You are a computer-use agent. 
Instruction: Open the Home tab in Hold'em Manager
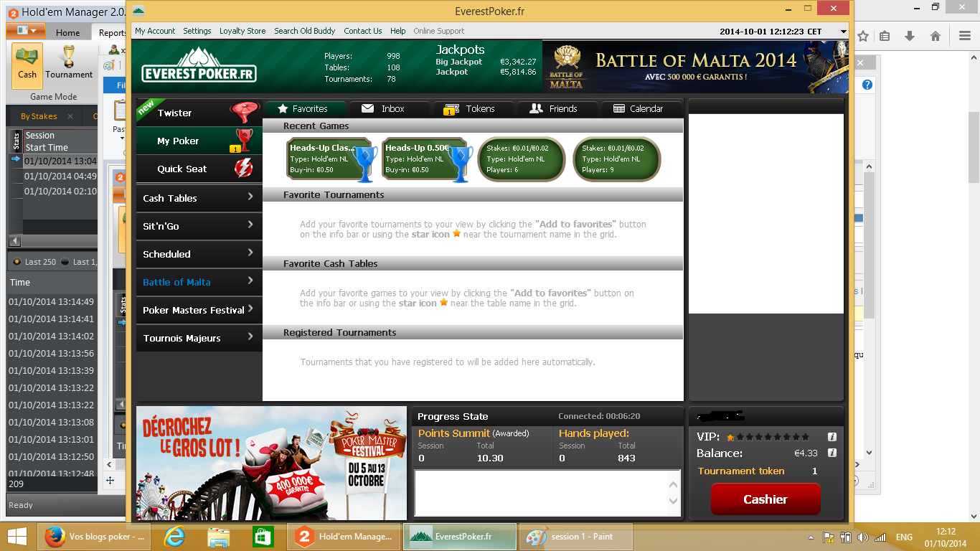(68, 32)
